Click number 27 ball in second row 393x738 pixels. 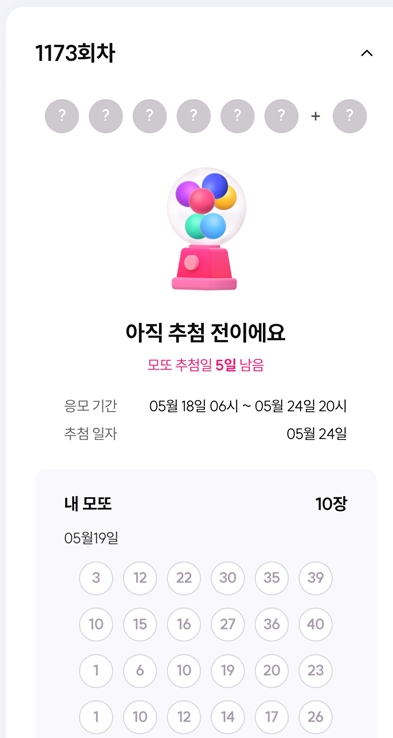point(228,625)
